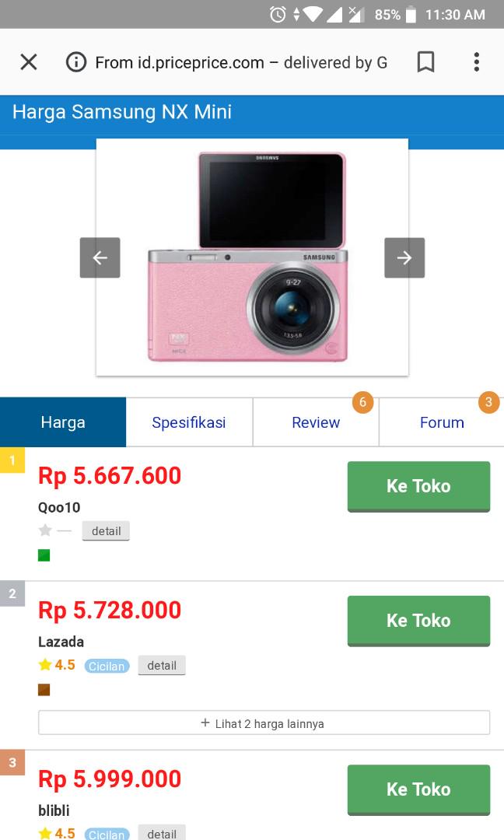Switch to the Spesifikasi tab

[189, 422]
